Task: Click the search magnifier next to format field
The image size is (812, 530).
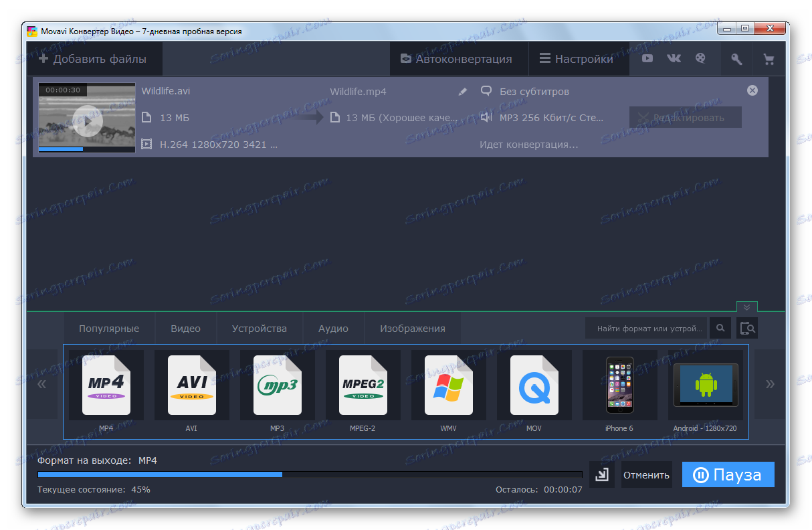Action: [x=720, y=328]
